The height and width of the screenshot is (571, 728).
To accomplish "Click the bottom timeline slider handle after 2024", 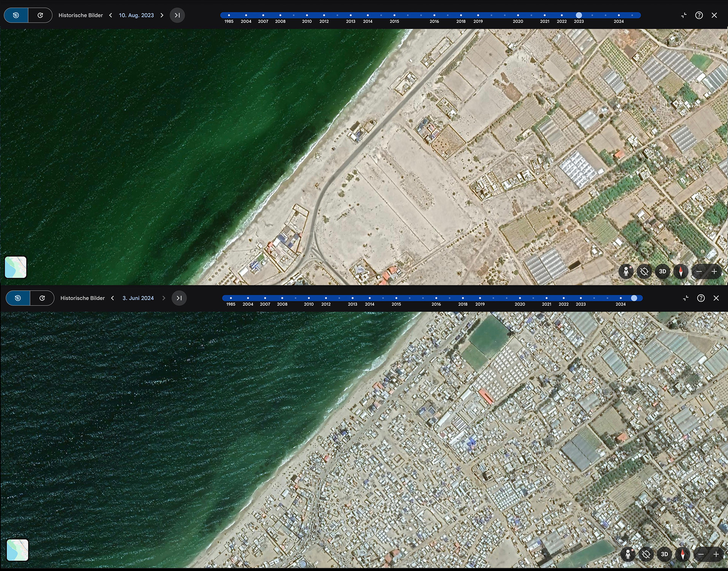I will click(634, 298).
